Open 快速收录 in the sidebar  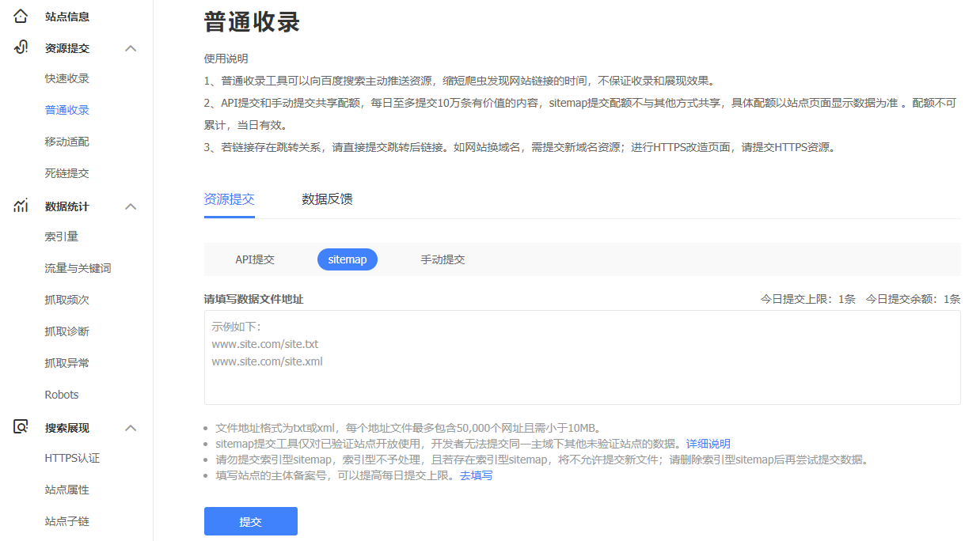(x=67, y=78)
